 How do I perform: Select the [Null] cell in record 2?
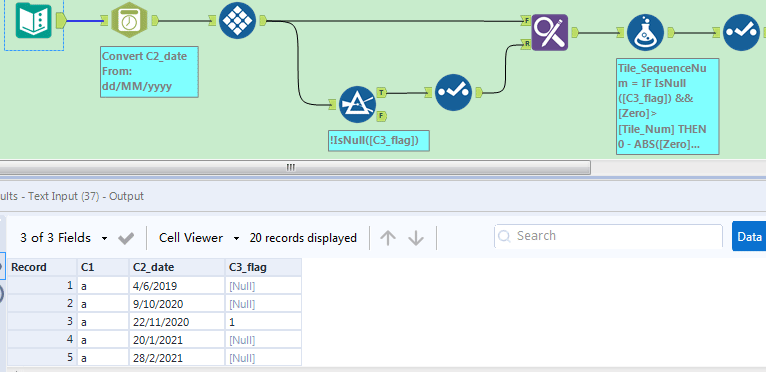(x=263, y=304)
